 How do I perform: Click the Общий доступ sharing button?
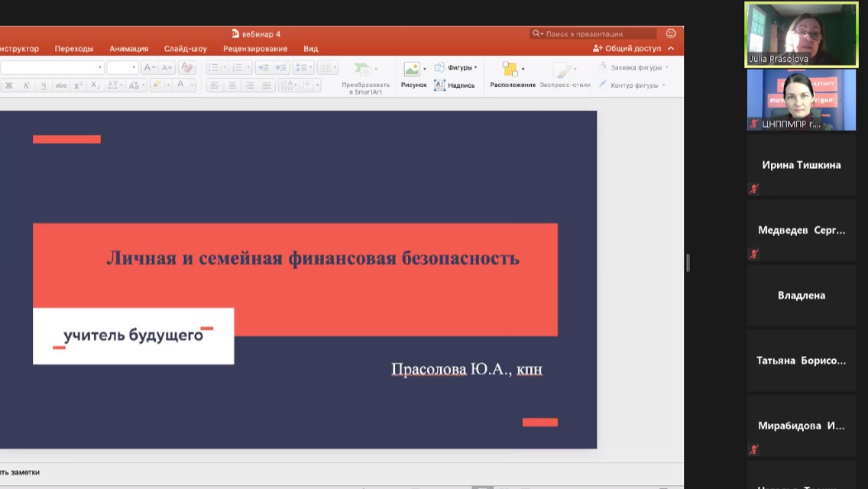tap(630, 47)
